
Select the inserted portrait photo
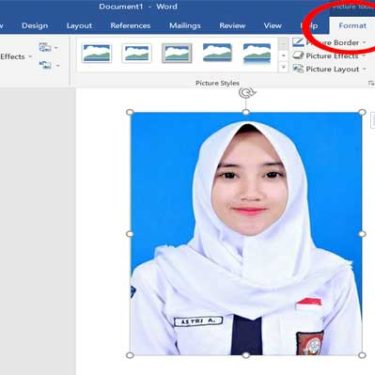[x=246, y=234]
